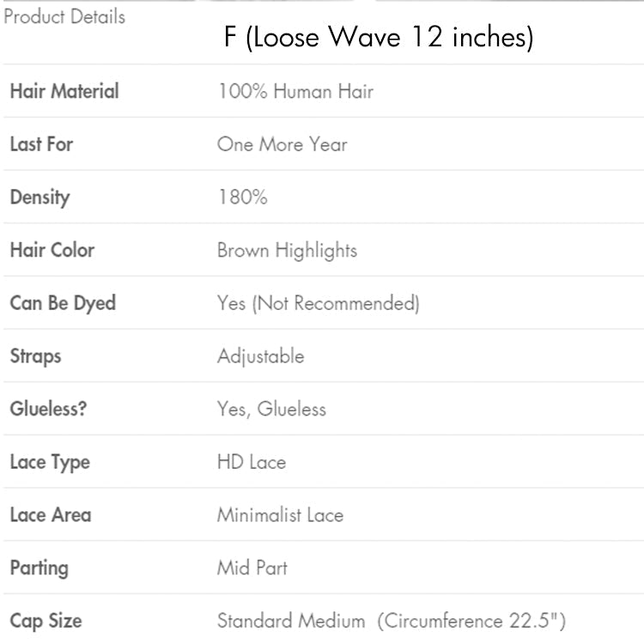
Task: Click the 100% Human Hair value
Action: (295, 91)
